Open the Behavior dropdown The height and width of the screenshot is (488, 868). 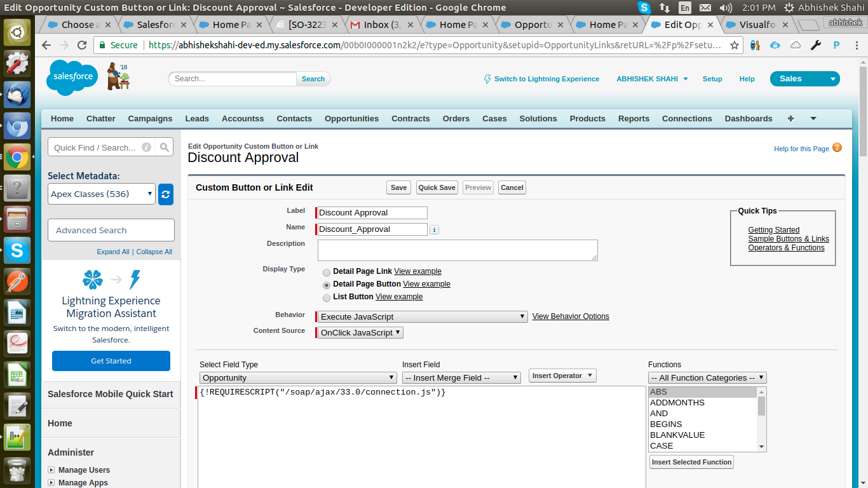pos(423,316)
